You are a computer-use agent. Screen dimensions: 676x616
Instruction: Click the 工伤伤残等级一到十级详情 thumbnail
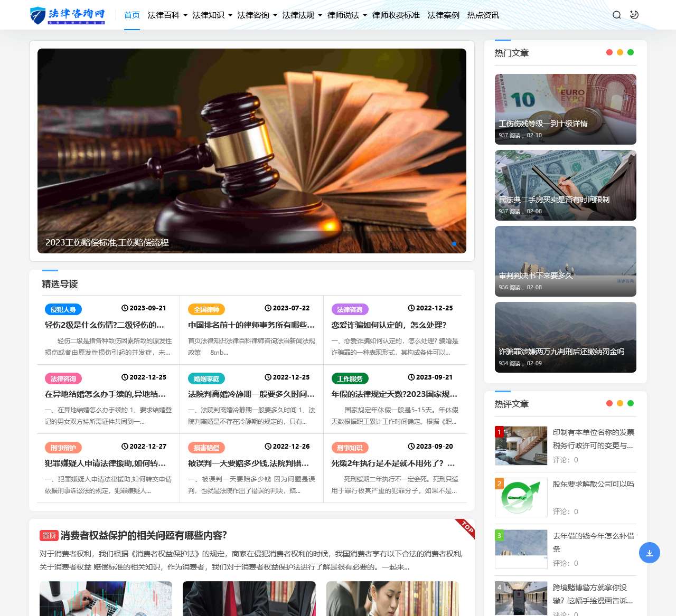pos(565,109)
